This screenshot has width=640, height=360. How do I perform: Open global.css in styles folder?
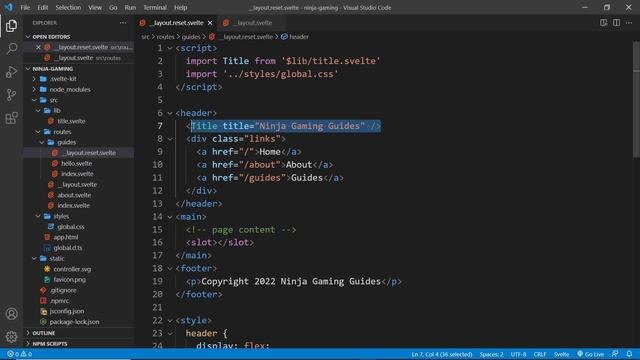tap(71, 227)
